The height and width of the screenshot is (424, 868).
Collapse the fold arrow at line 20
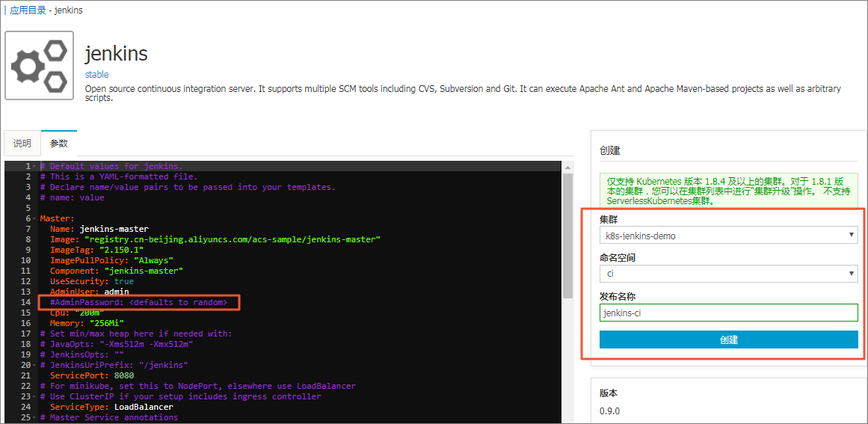(x=34, y=366)
